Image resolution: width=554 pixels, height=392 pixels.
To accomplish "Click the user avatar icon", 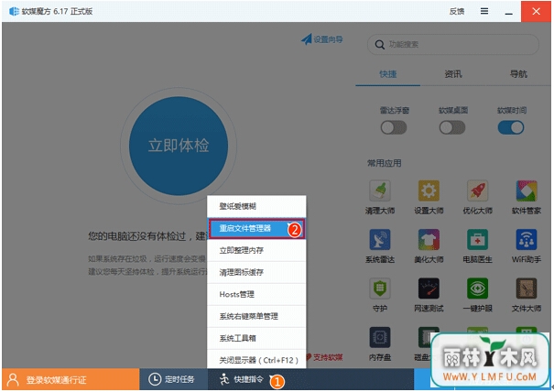I will tap(13, 379).
